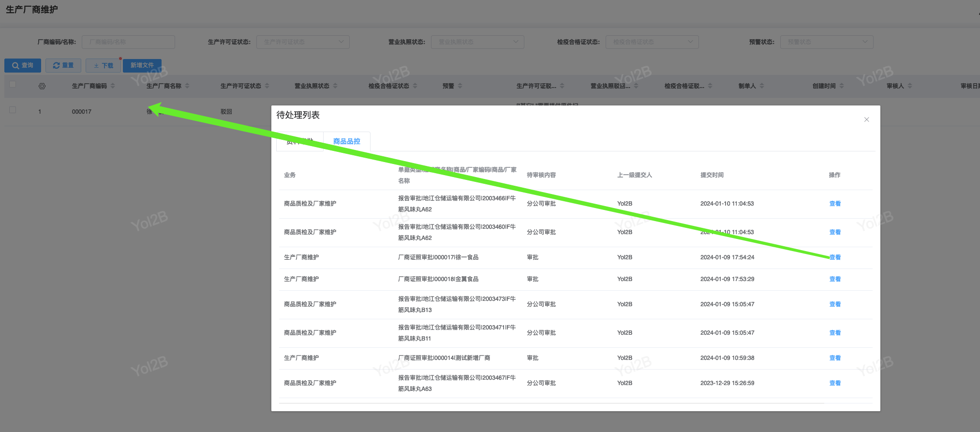980x432 pixels.
Task: Click 查看 for 000018 金翼食品 row
Action: click(835, 279)
